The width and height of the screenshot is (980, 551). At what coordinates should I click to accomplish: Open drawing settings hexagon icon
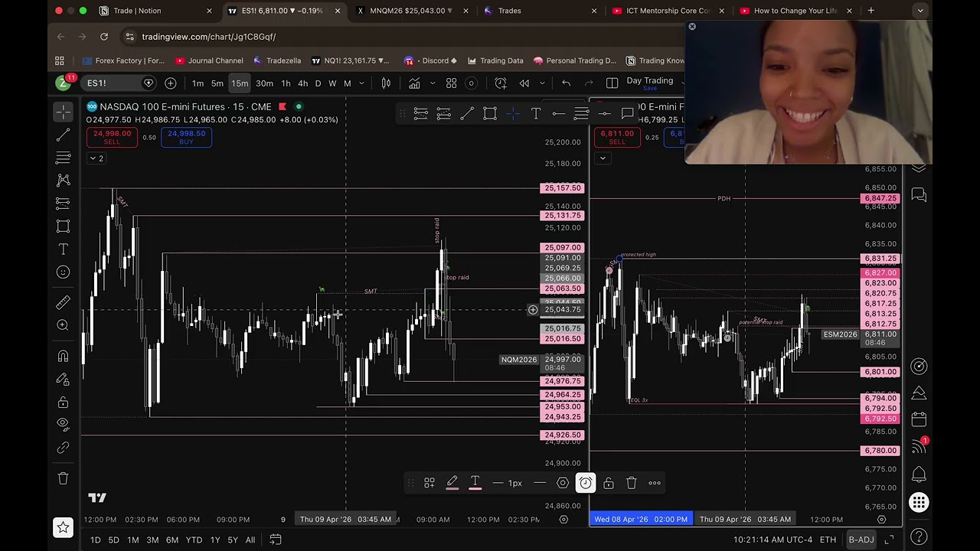[x=563, y=483]
